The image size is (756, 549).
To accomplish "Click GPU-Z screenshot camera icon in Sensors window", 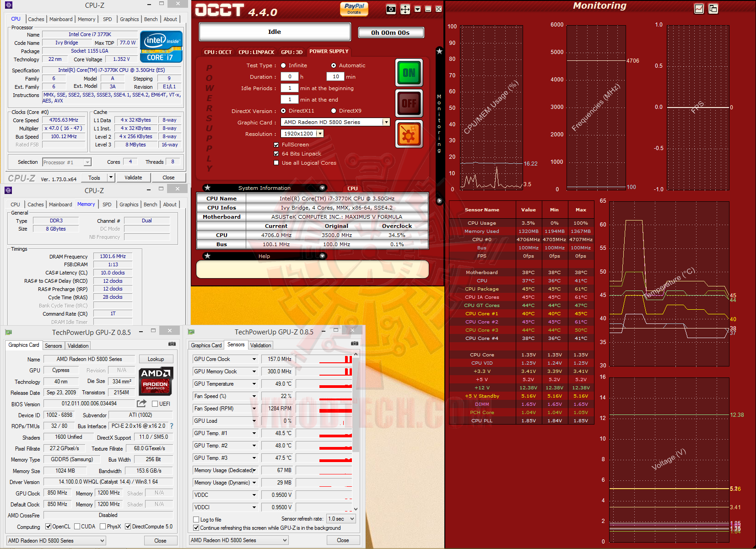I will coord(355,344).
